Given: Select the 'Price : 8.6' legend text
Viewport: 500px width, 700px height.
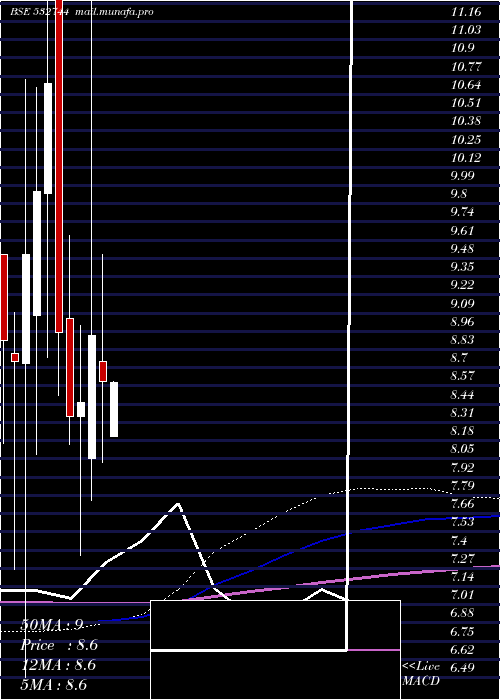Looking at the screenshot, I should pyautogui.click(x=59, y=646).
